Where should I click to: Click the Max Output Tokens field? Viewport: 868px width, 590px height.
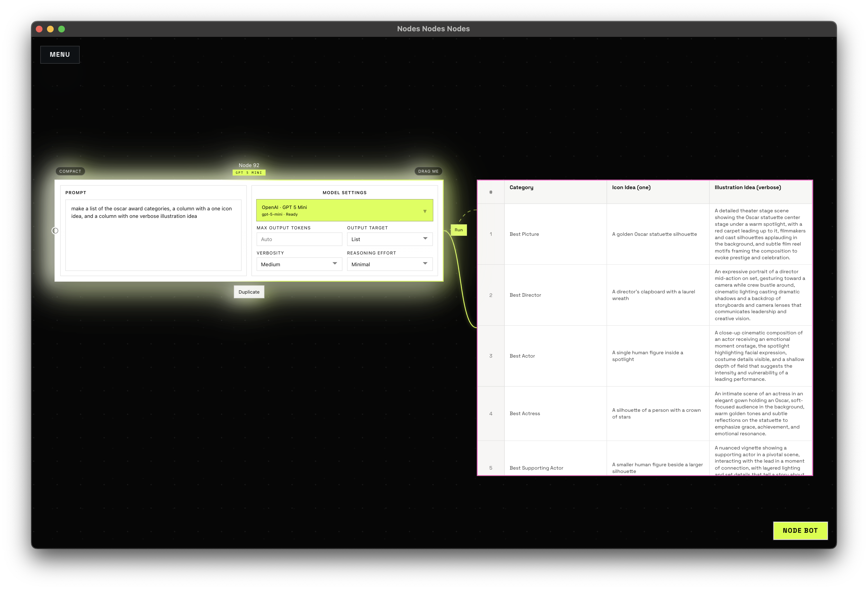click(299, 239)
